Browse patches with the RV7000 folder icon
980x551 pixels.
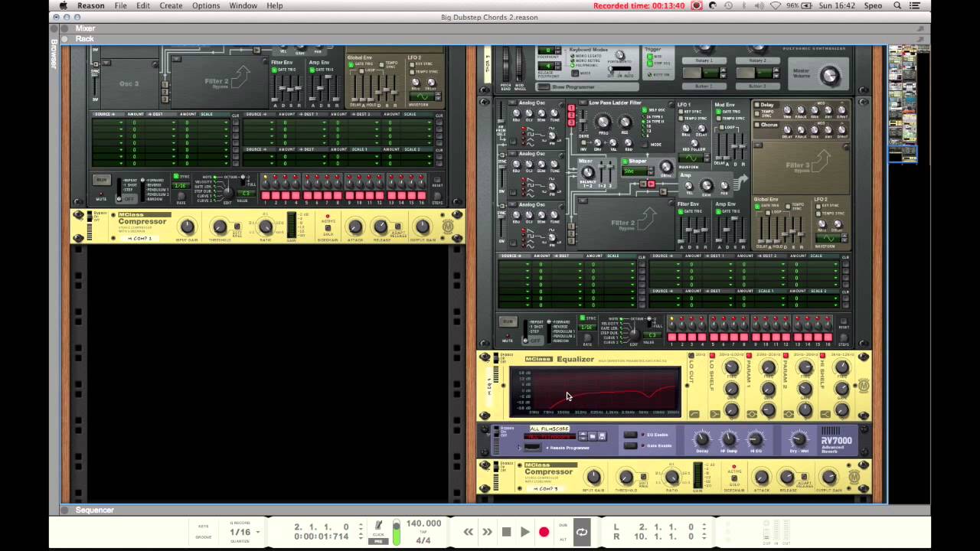pyautogui.click(x=593, y=436)
